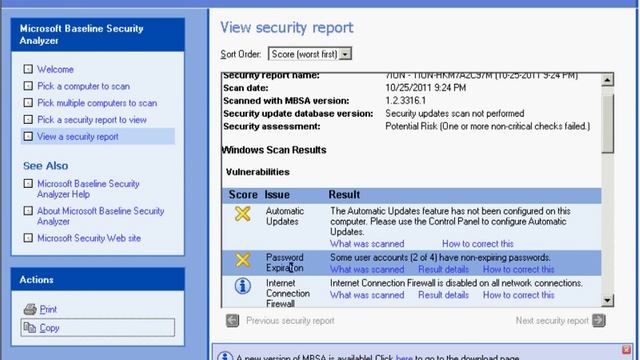
Task: Close the new MBSA version notification bar
Action: (627, 350)
